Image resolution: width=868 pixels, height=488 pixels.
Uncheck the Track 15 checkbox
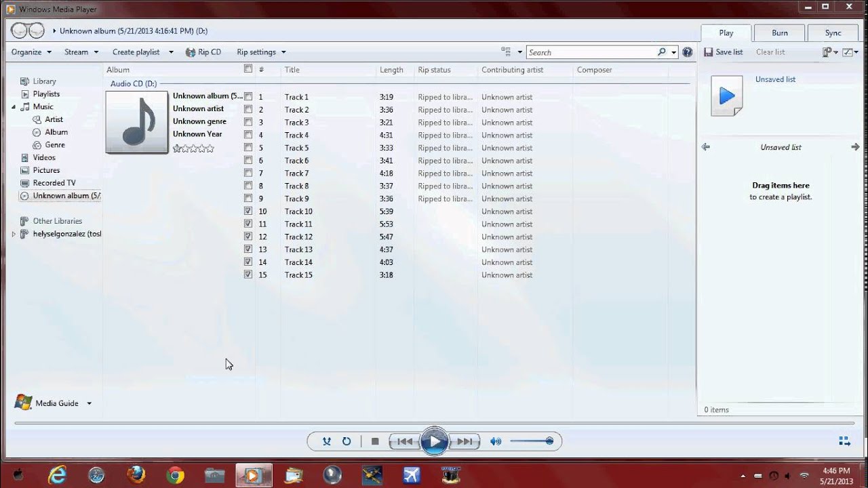coord(248,274)
